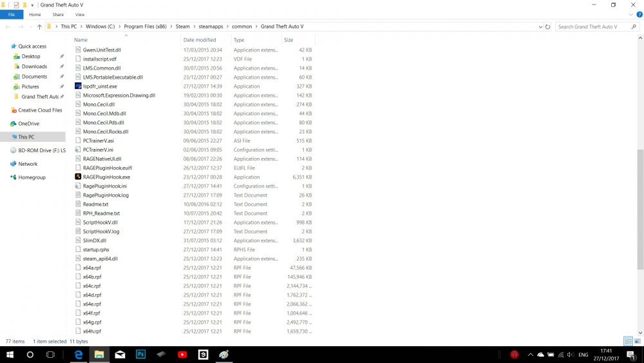This screenshot has width=644, height=363.
Task: Open the Mail app on taskbar
Action: tap(120, 355)
